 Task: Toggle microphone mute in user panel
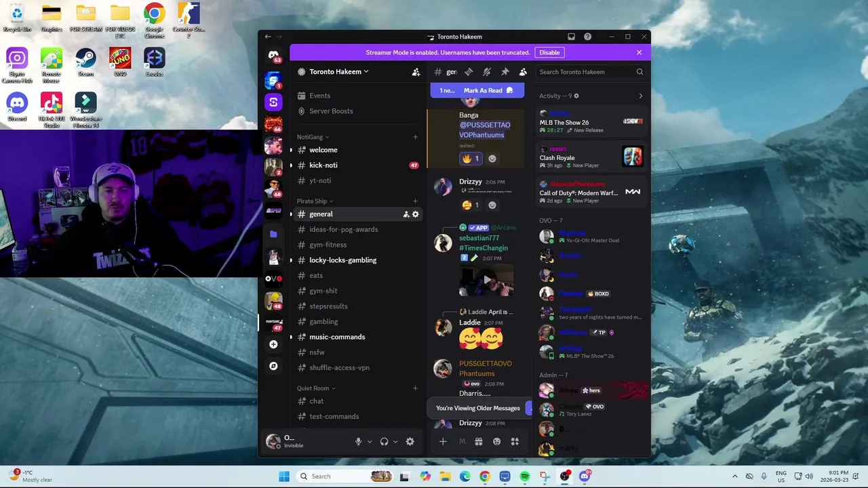pyautogui.click(x=358, y=441)
